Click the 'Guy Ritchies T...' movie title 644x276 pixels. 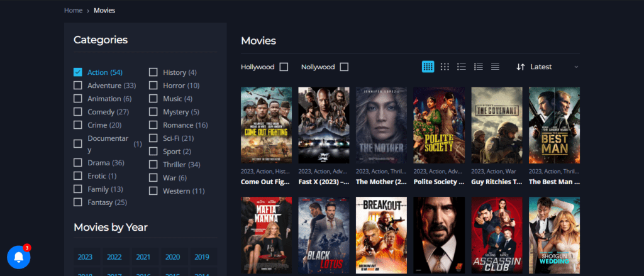pos(497,182)
